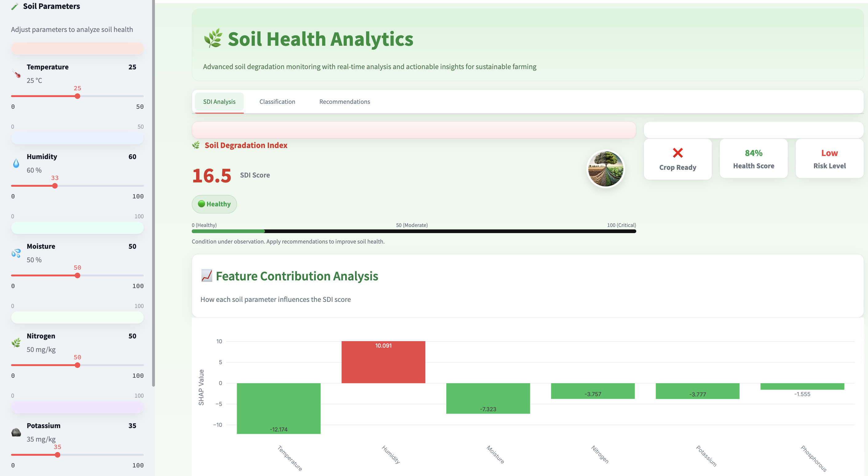Open the Recommendations tab

pyautogui.click(x=344, y=102)
